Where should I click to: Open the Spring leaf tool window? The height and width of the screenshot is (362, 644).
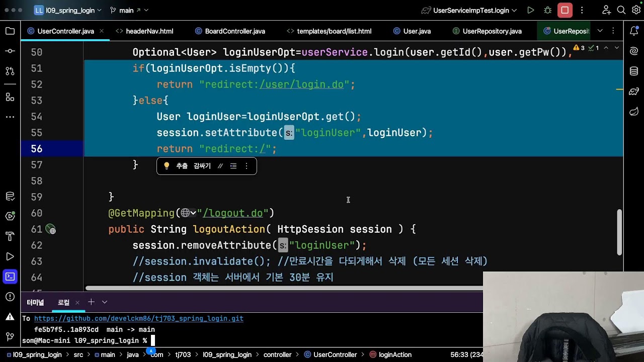coord(634,112)
